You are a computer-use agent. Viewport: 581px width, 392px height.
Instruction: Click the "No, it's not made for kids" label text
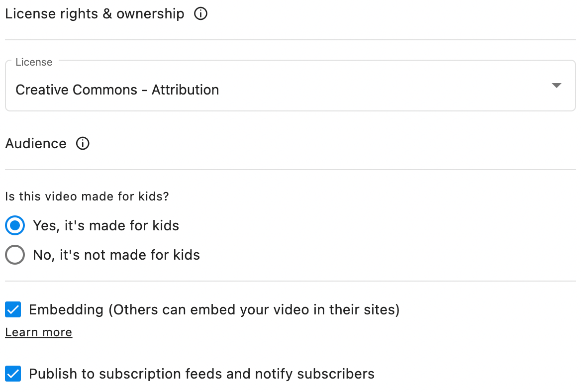(x=116, y=255)
